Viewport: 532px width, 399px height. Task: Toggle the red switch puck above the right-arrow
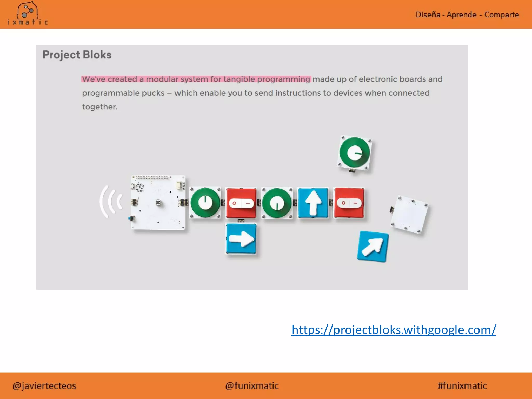point(241,203)
